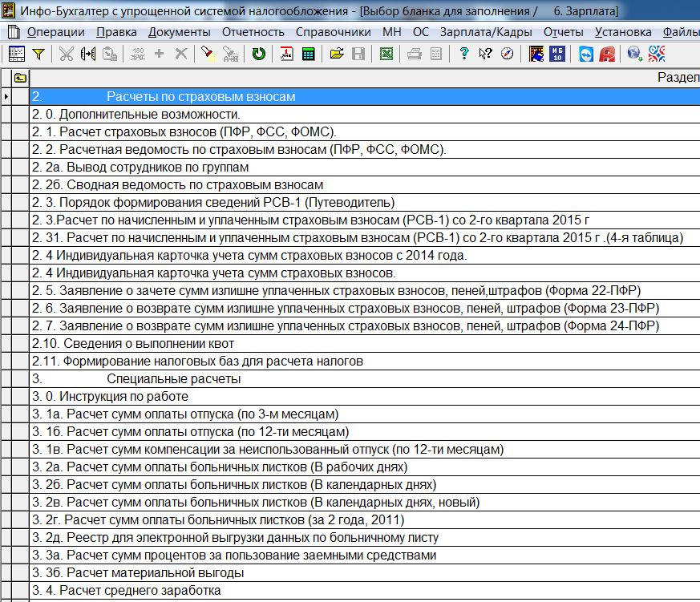700x602 pixels.
Task: Open the Зарплата/Кадры menu
Action: [486, 32]
